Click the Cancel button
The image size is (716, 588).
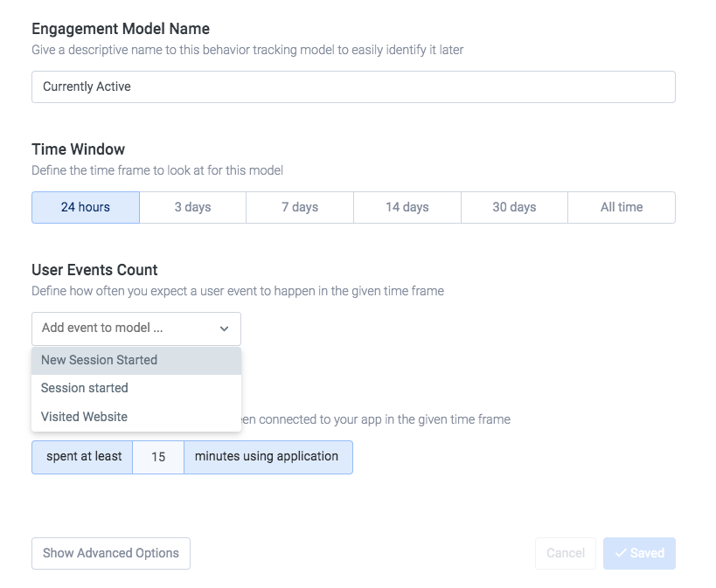point(566,553)
